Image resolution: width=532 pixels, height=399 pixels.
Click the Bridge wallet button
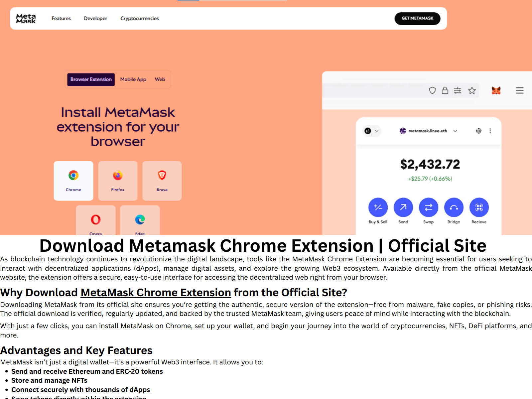(x=454, y=207)
